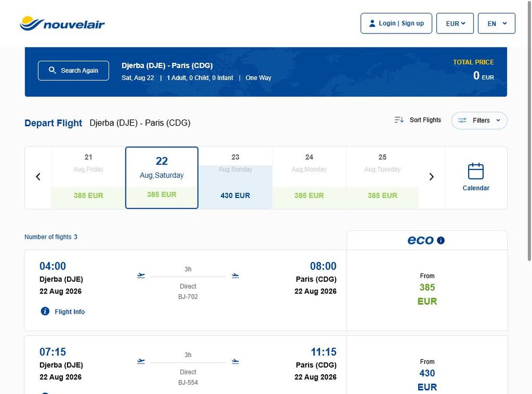Click the 1 Adult, 0 Child, 0 Infant text
The image size is (532, 394).
pyautogui.click(x=200, y=78)
